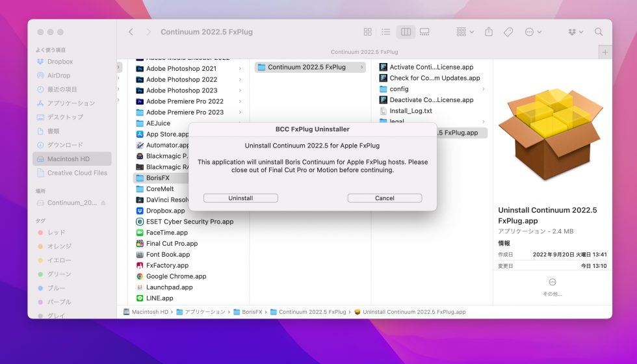Select Dropbox in the Finder sidebar
Screen dimensions: 637x364
pos(60,61)
